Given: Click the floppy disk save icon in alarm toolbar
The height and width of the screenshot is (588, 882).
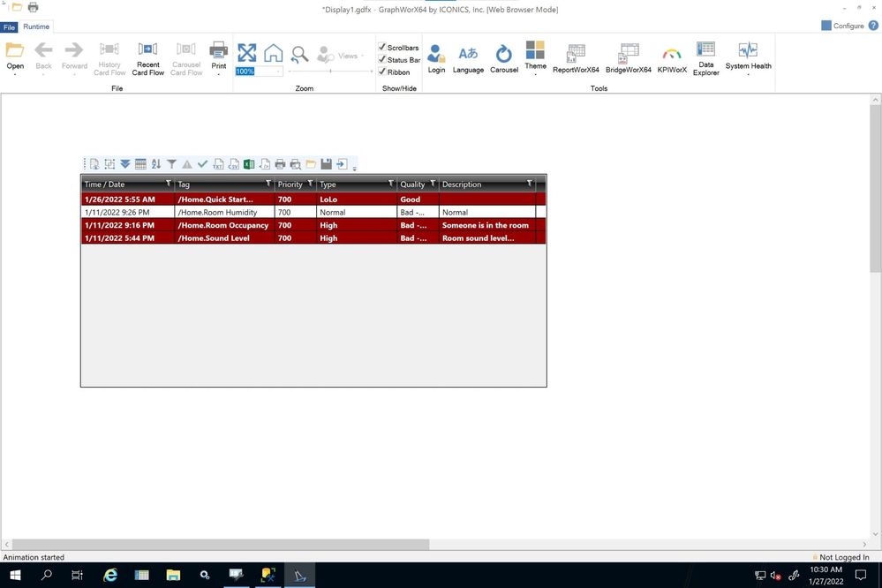Looking at the screenshot, I should coord(327,164).
